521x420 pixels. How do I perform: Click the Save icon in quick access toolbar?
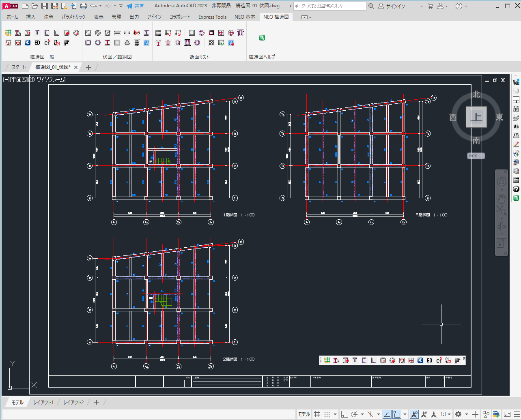(x=45, y=6)
